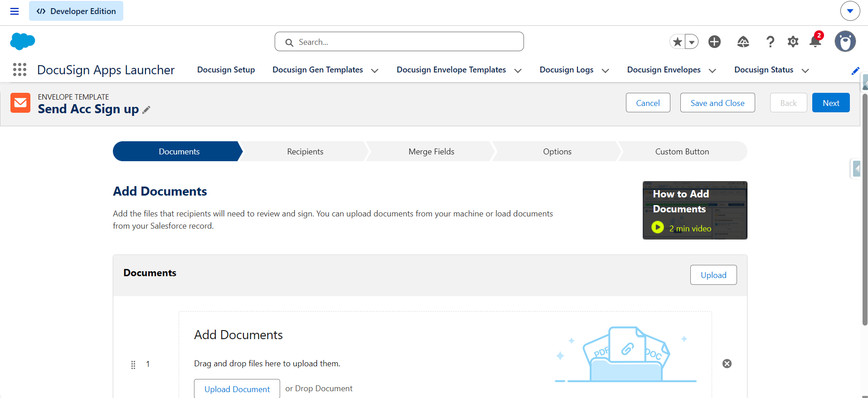Click the 2 min video label
This screenshot has height=398, width=868.
[690, 229]
